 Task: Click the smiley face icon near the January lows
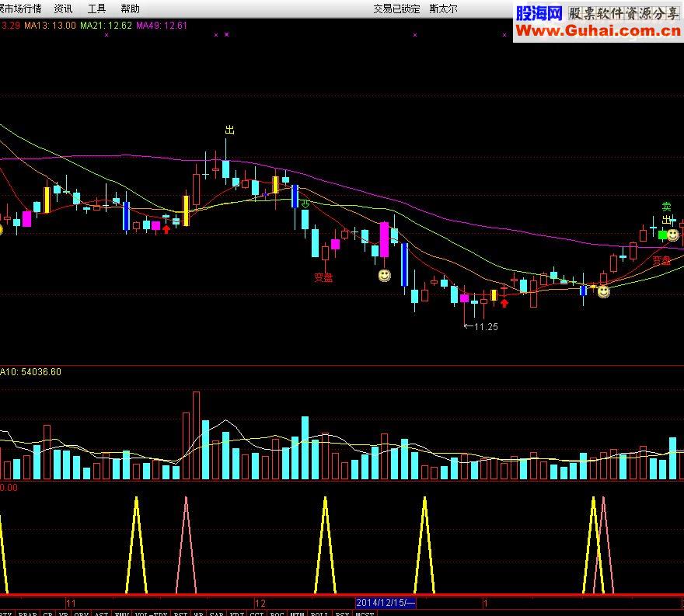(603, 291)
